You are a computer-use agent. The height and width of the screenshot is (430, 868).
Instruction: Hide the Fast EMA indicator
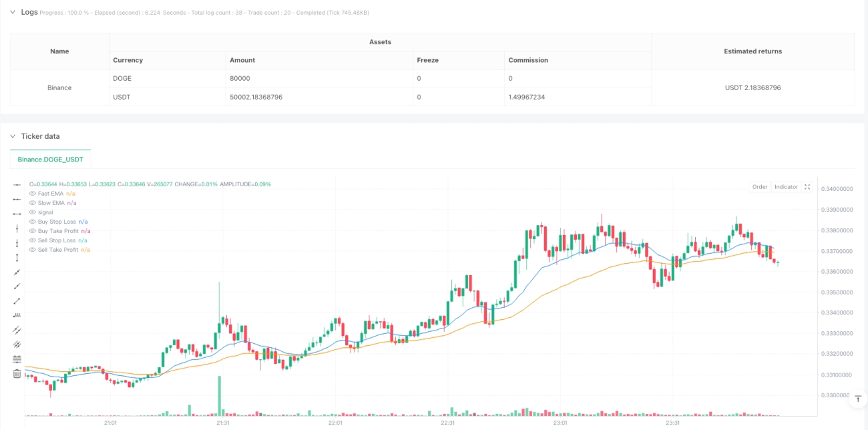click(x=32, y=194)
